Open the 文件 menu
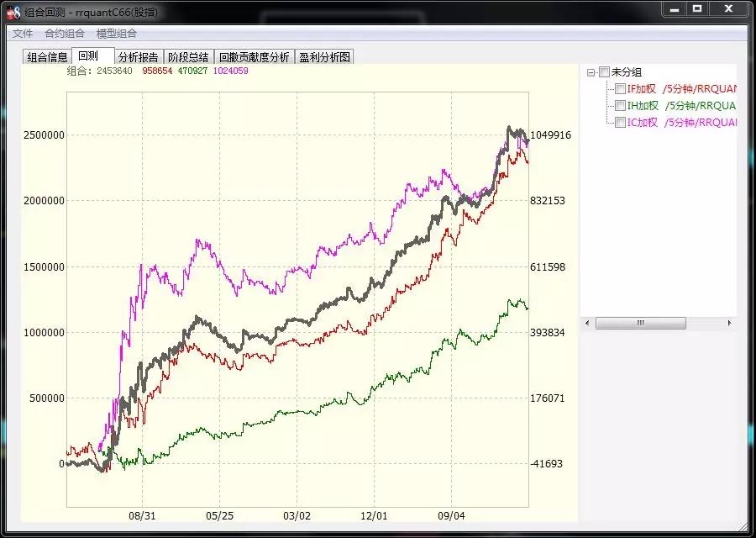 [x=22, y=34]
